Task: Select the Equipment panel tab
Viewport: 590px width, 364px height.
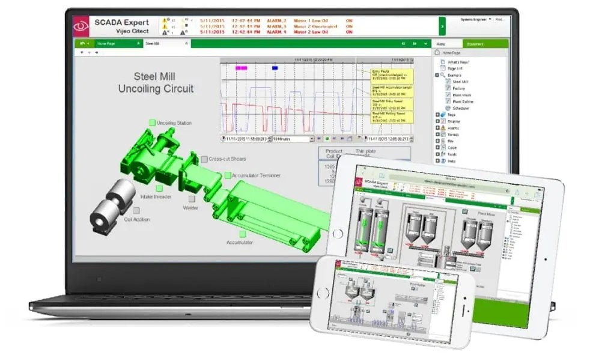Action: tap(485, 44)
